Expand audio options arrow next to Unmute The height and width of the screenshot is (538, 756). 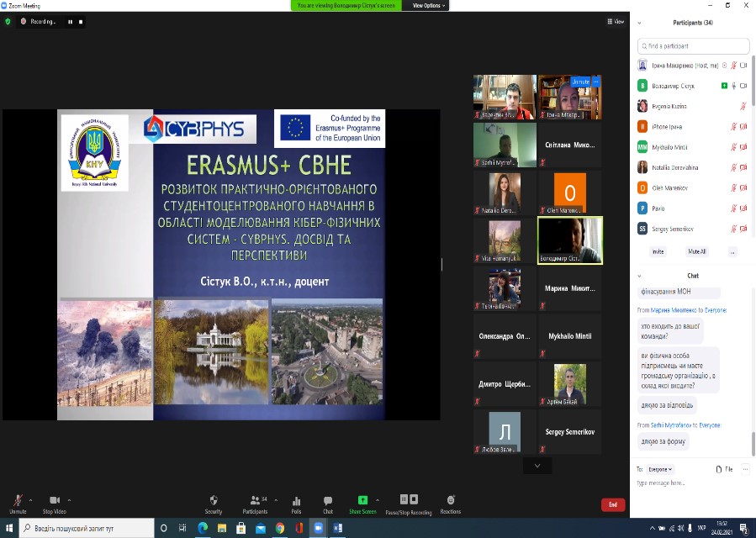point(30,500)
